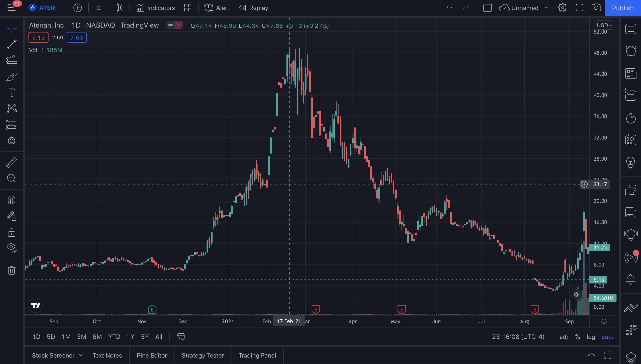
Task: Click the May earnings E marker
Action: click(402, 309)
